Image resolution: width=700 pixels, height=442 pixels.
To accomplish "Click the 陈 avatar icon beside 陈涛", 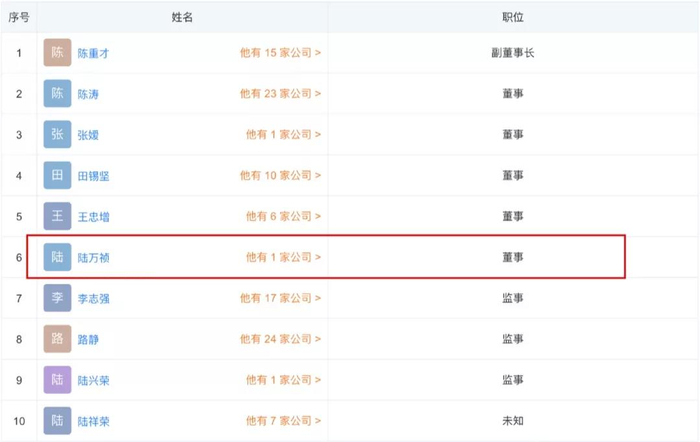I will pos(57,94).
